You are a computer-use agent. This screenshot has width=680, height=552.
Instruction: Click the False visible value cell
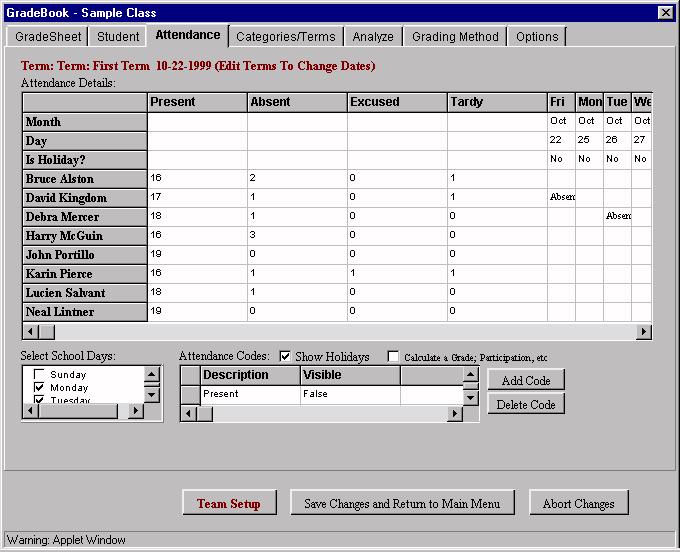(x=350, y=394)
